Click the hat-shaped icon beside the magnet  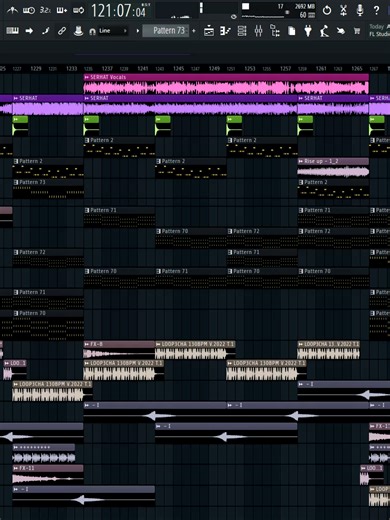click(x=78, y=31)
